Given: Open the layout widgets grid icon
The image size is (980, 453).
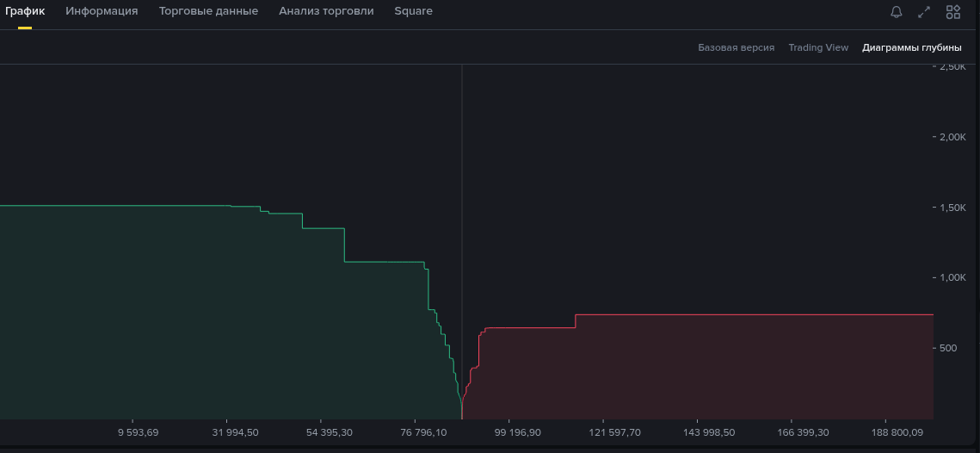Looking at the screenshot, I should coord(952,12).
